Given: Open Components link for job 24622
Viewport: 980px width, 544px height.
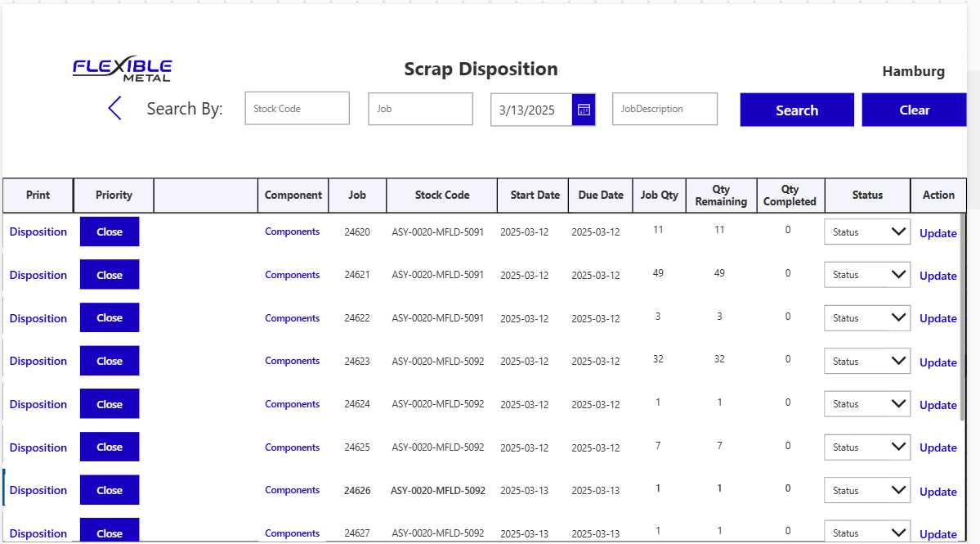Looking at the screenshot, I should pos(292,318).
